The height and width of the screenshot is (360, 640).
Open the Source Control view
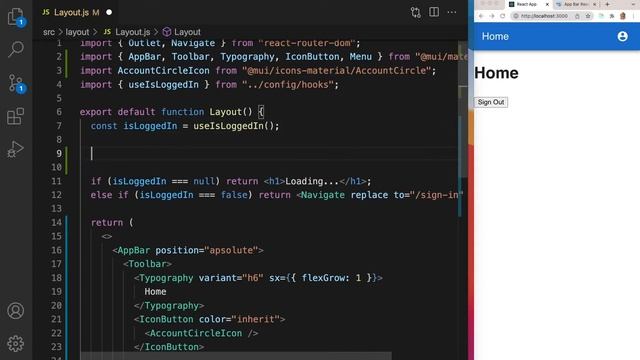coord(16,83)
